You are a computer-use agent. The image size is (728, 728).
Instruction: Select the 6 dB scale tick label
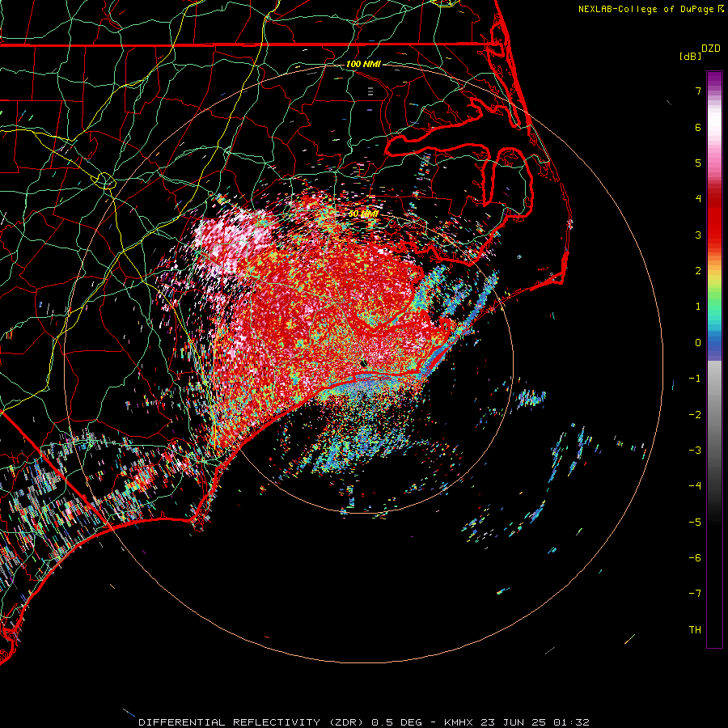point(698,127)
